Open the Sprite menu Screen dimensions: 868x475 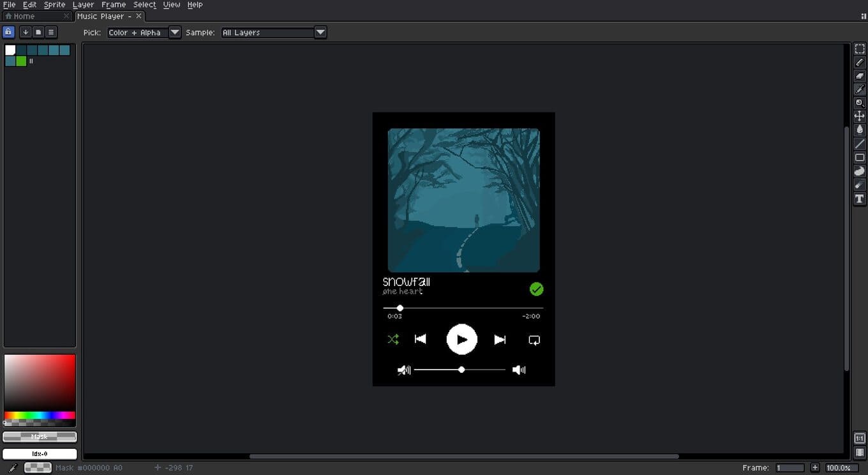54,4
